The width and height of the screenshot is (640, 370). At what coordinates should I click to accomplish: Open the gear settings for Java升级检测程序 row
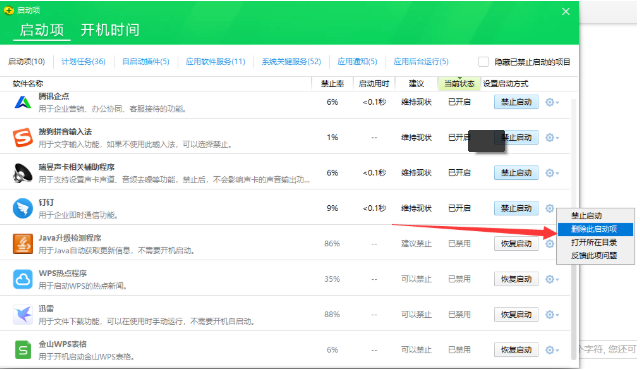click(x=550, y=244)
